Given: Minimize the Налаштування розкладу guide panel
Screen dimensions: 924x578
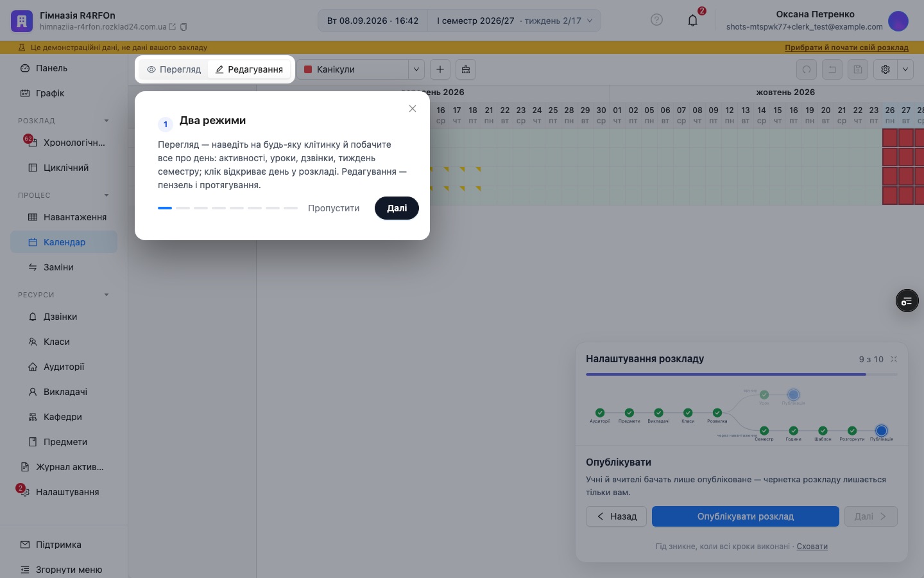Looking at the screenshot, I should click(x=894, y=359).
